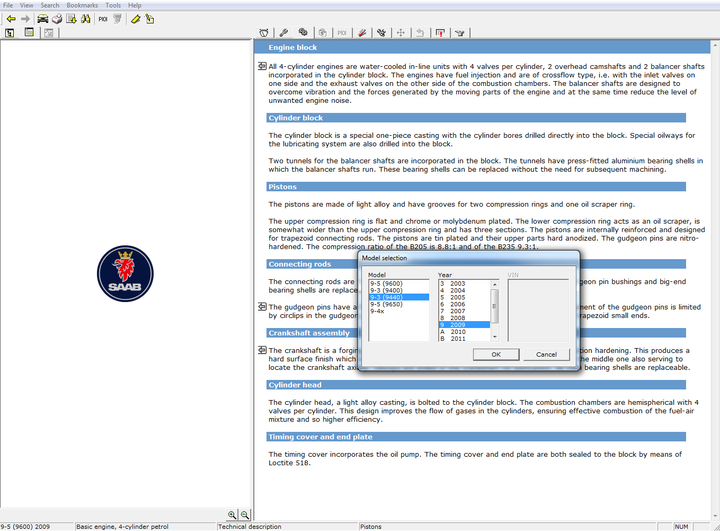Viewport: 720px width, 531px height.
Task: Click the PIOI button in main toolbar
Action: [103, 19]
